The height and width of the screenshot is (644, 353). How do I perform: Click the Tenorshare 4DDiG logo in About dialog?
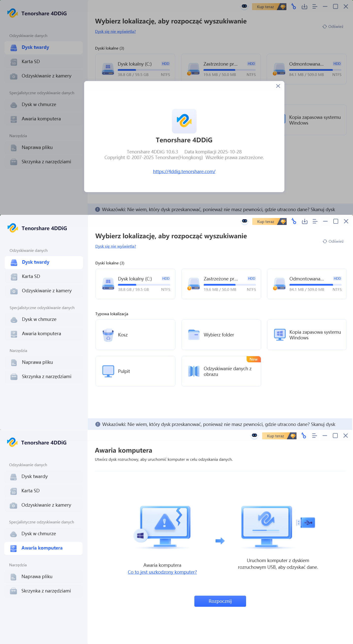[x=184, y=121]
